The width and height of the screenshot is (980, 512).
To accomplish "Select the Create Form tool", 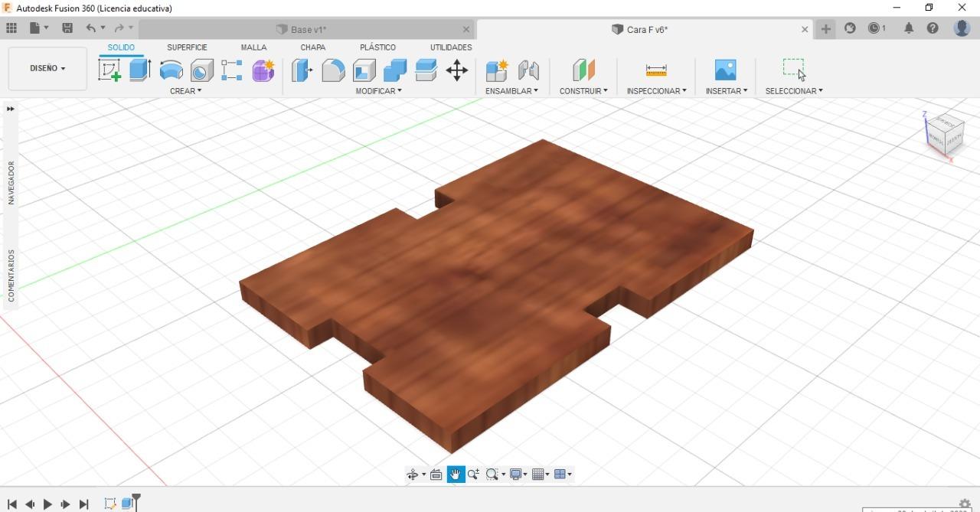I will click(x=263, y=70).
